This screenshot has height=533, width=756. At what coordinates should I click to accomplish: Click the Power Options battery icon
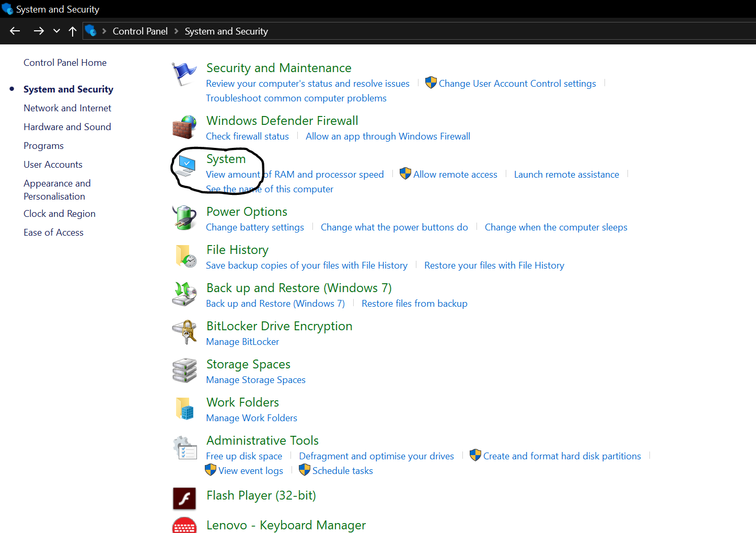coord(184,217)
